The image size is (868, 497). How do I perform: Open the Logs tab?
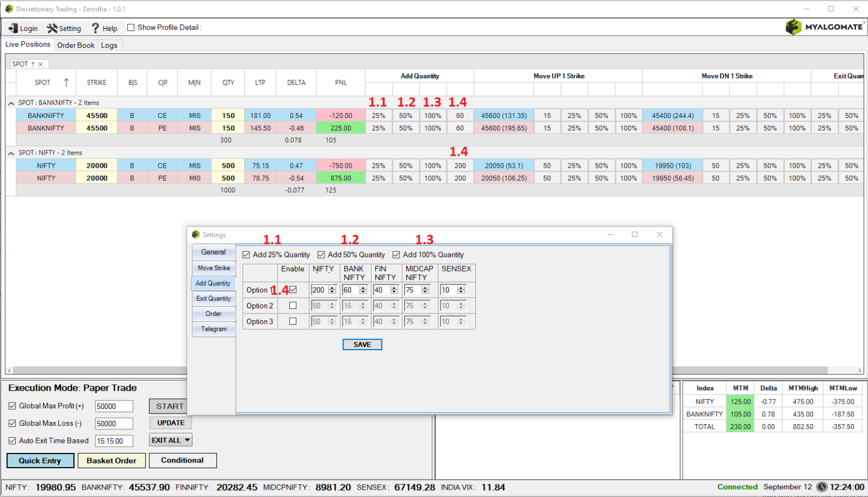[x=109, y=45]
